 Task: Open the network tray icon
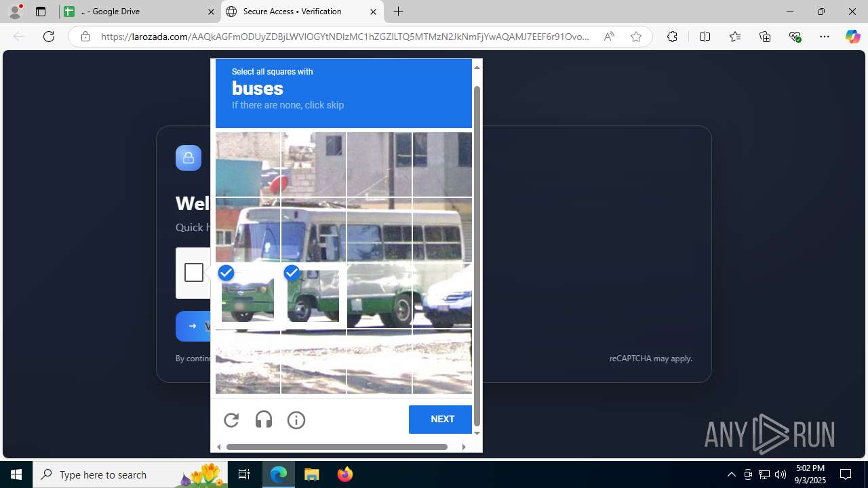pos(764,474)
